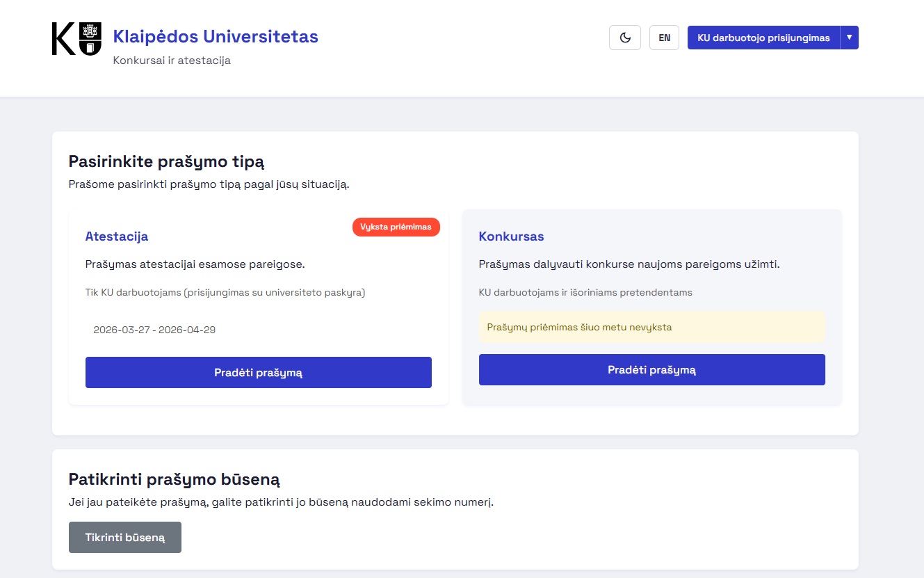Switch language to EN
The height and width of the screenshot is (578, 924).
(664, 38)
